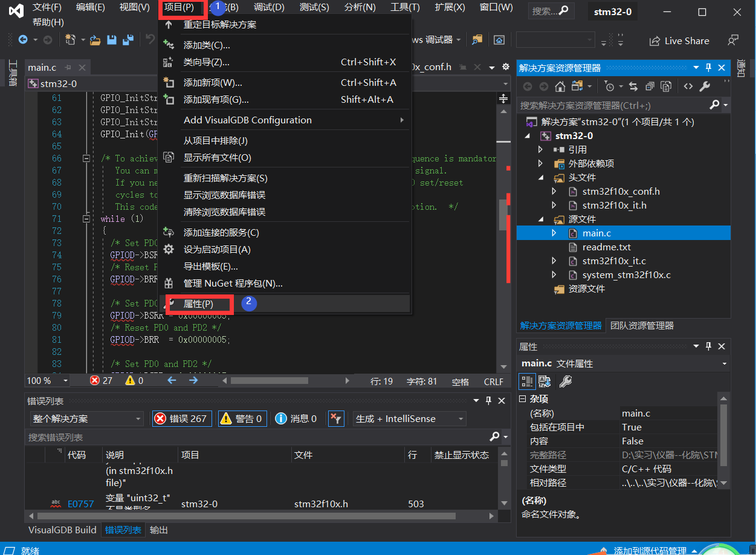The image size is (756, 555).
Task: Click the Save icon in toolbar
Action: click(x=112, y=40)
